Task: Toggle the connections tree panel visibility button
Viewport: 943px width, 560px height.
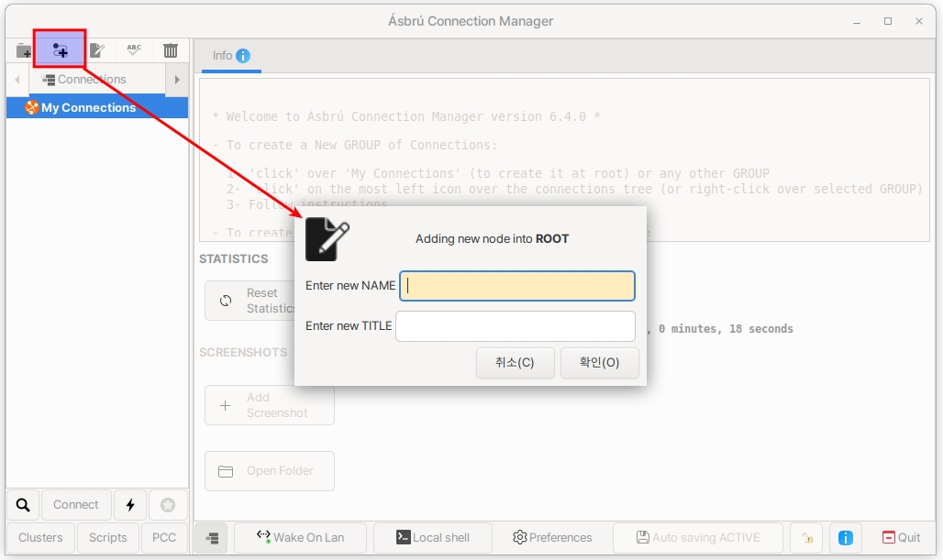Action: tap(212, 538)
